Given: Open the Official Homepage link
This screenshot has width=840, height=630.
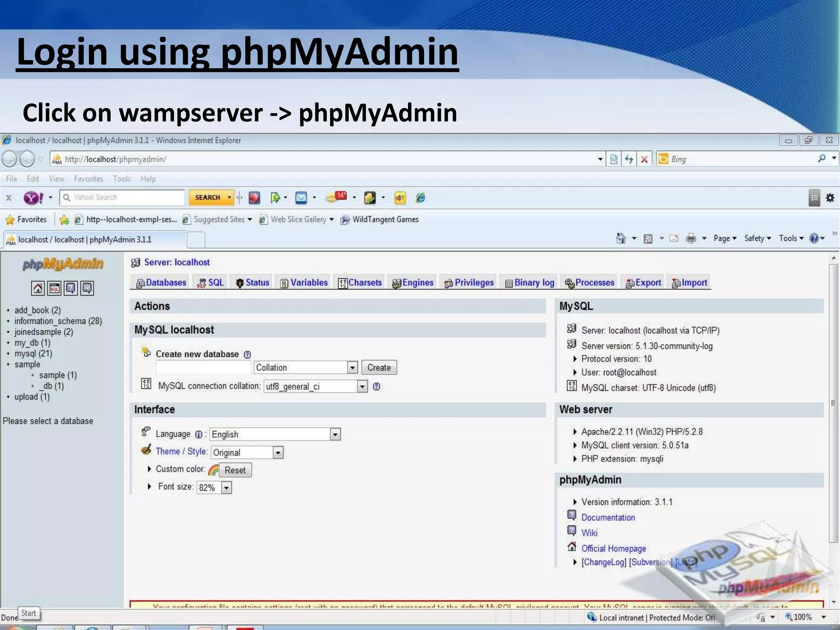Looking at the screenshot, I should 614,549.
